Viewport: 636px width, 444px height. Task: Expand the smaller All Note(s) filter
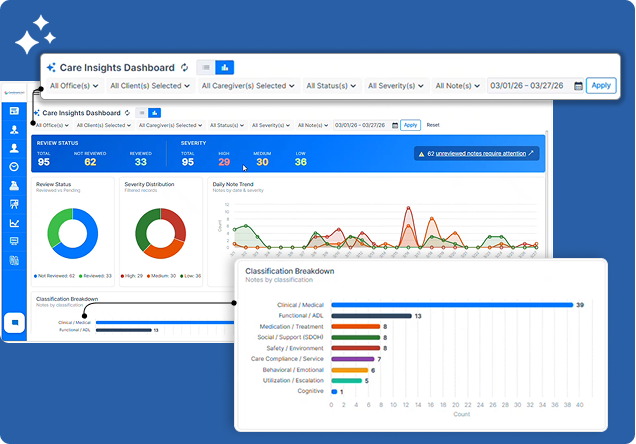point(313,125)
